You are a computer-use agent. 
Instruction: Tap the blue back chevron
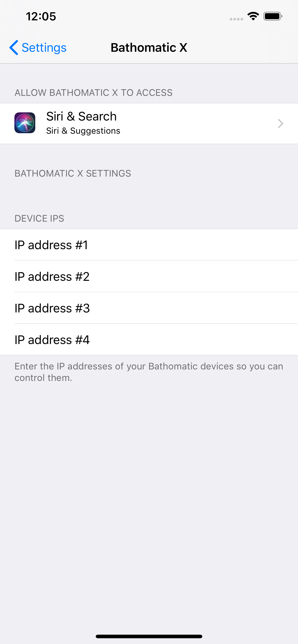[13, 47]
